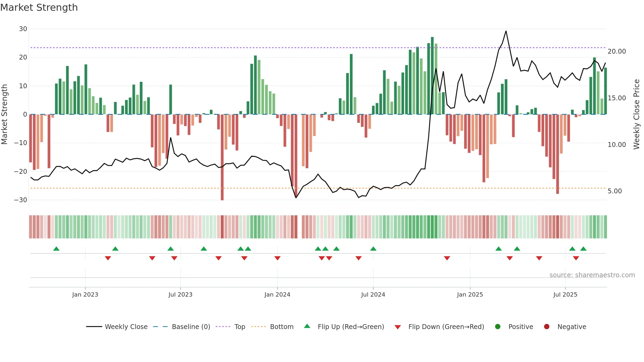This screenshot has height=362, width=644.
Task: Click the last red flip-down marker after Jul 2025
Action: pyautogui.click(x=576, y=258)
